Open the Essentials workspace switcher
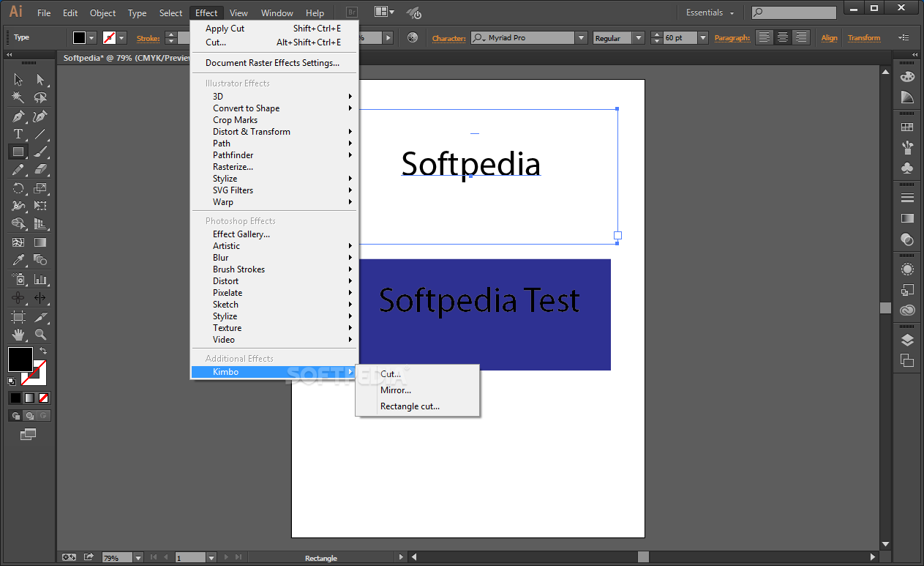 click(x=710, y=12)
